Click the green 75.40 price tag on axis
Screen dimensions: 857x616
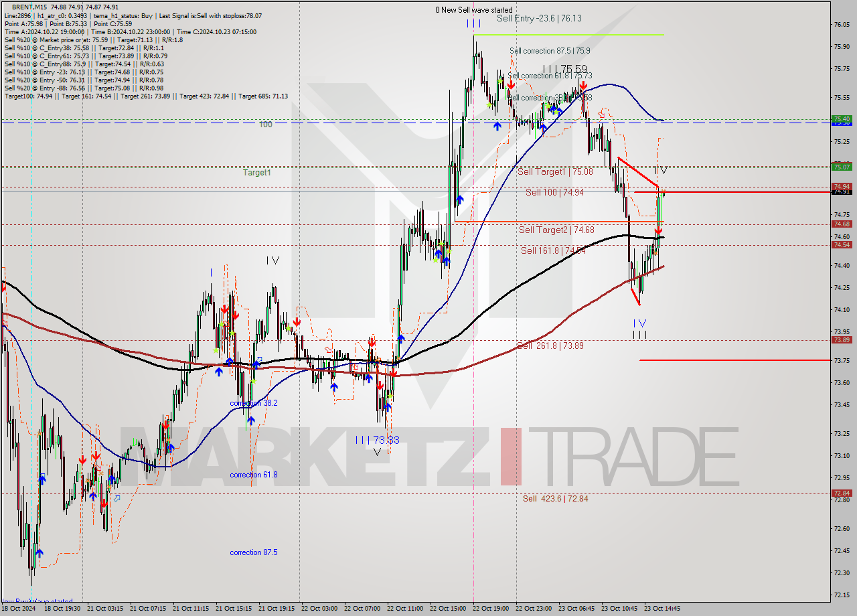(842, 119)
